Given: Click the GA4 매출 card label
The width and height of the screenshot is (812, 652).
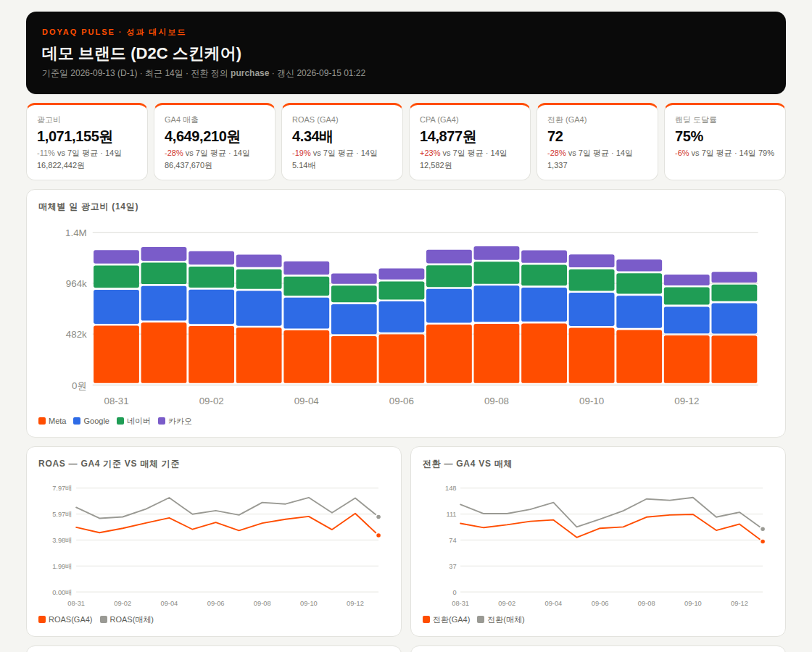Looking at the screenshot, I should [181, 120].
